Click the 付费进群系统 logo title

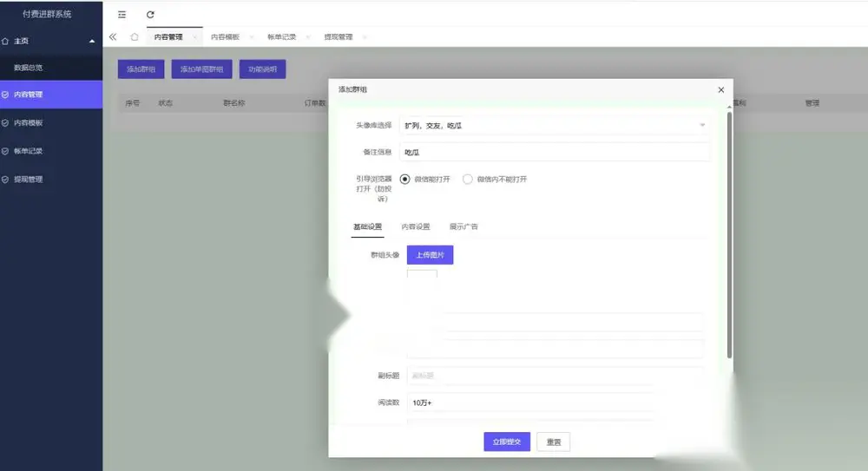click(47, 15)
